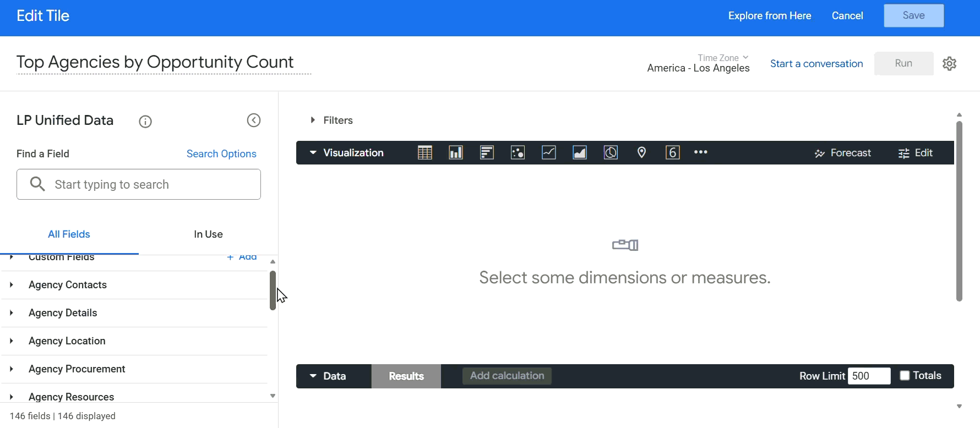Expand the Agency Contacts field group
The image size is (980, 428).
click(134, 285)
